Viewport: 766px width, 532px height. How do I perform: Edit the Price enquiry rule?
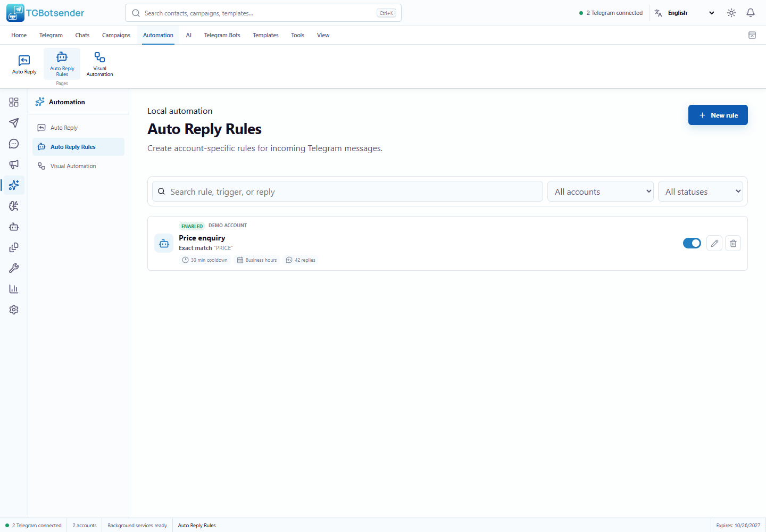pyautogui.click(x=714, y=243)
